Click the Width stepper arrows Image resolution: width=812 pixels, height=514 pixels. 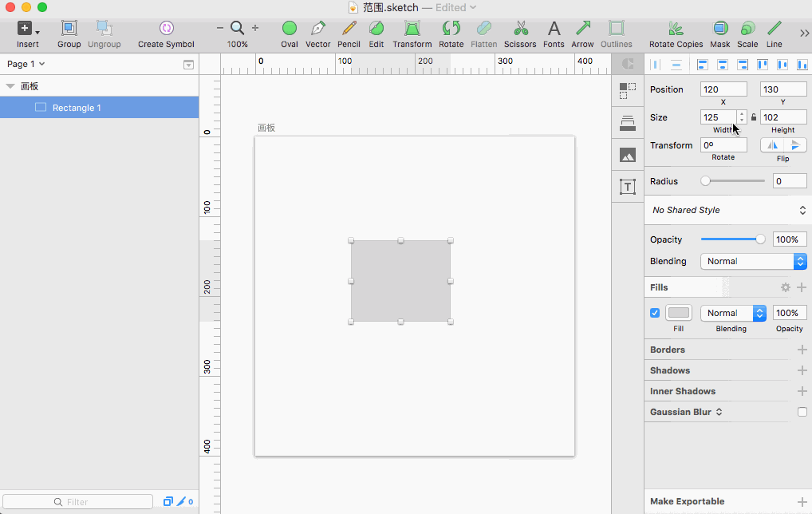[742, 117]
